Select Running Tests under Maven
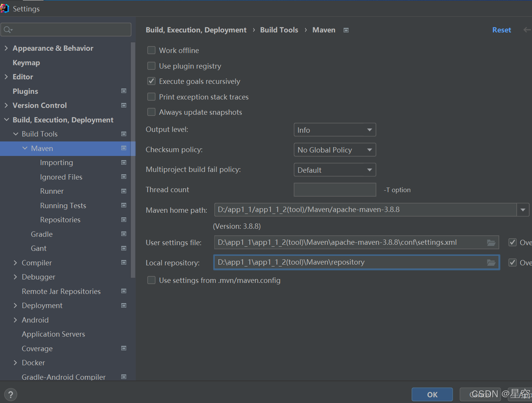Viewport: 532px width, 403px height. 63,206
